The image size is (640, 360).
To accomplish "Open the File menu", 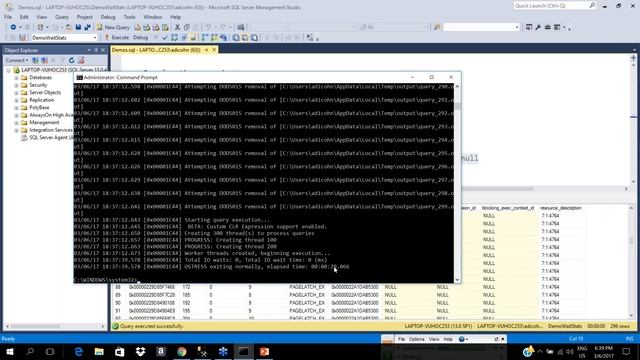I will click(x=8, y=17).
